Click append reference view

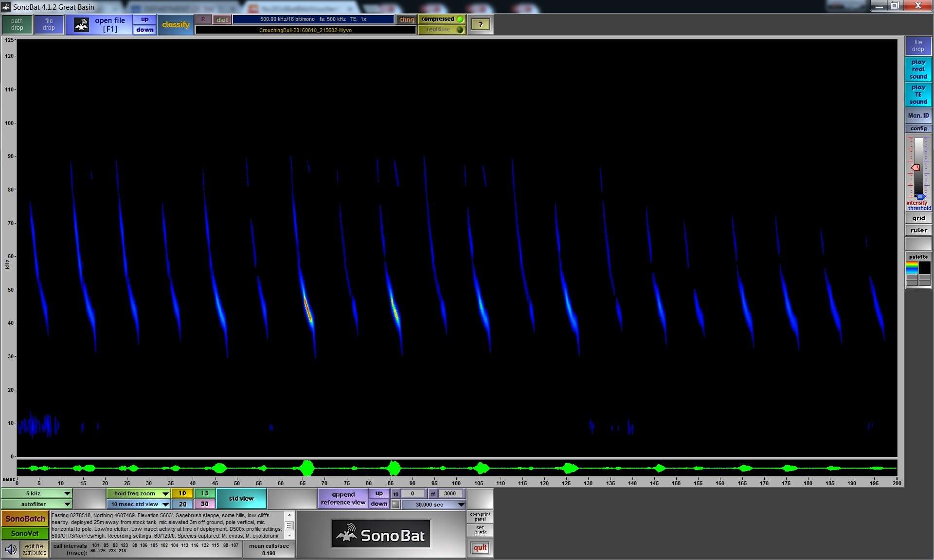click(343, 499)
